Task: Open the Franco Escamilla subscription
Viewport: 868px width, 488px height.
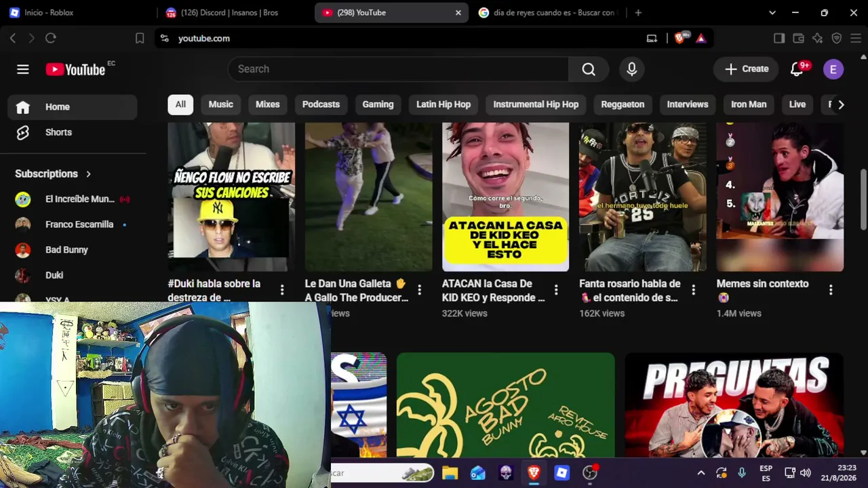Action: pos(73,224)
